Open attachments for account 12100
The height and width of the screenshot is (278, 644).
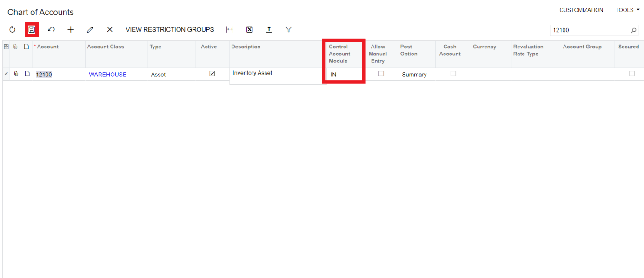pyautogui.click(x=16, y=74)
